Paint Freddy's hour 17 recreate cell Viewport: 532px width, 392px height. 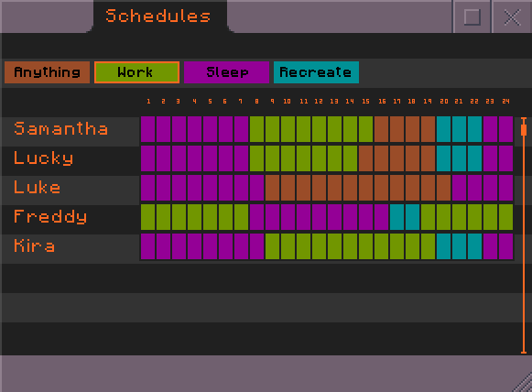[397, 217]
